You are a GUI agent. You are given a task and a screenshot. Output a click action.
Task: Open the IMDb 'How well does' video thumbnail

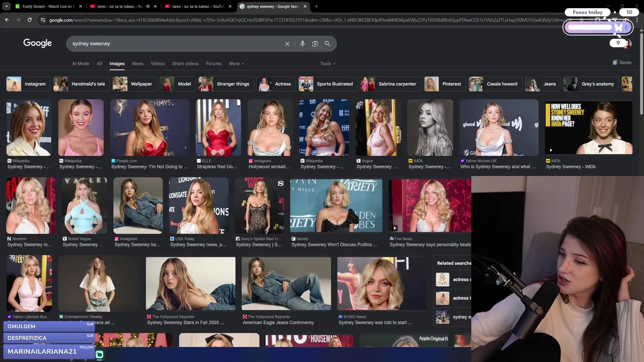589,128
